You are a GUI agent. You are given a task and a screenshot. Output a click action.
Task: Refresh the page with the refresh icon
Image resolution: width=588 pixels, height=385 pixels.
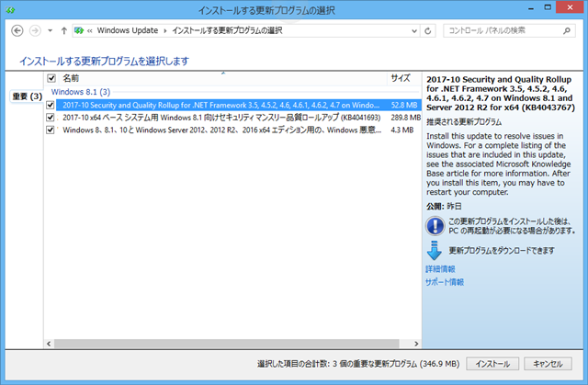[x=427, y=30]
